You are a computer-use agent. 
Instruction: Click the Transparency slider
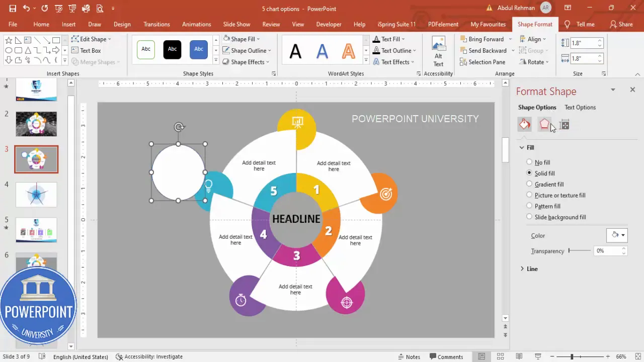coord(580,250)
